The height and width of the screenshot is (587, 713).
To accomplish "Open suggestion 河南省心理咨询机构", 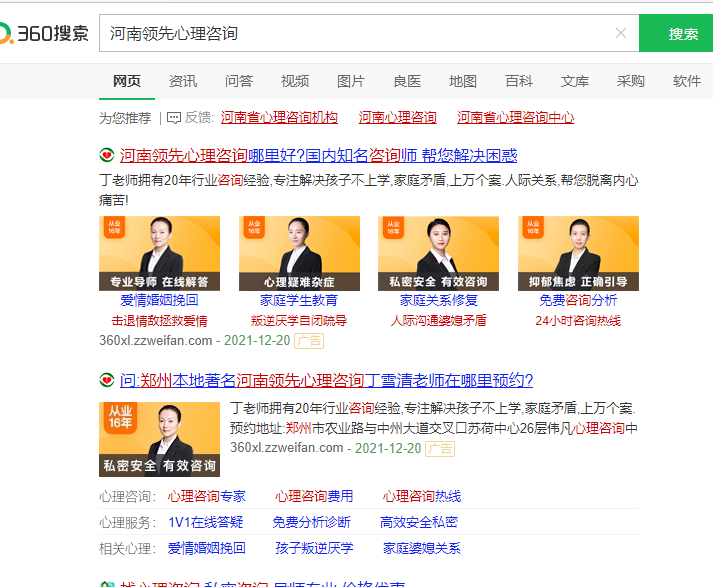I will pos(279,118).
